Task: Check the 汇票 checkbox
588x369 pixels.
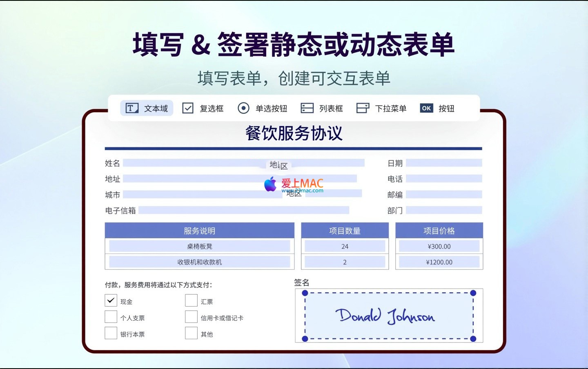Action: [x=191, y=300]
